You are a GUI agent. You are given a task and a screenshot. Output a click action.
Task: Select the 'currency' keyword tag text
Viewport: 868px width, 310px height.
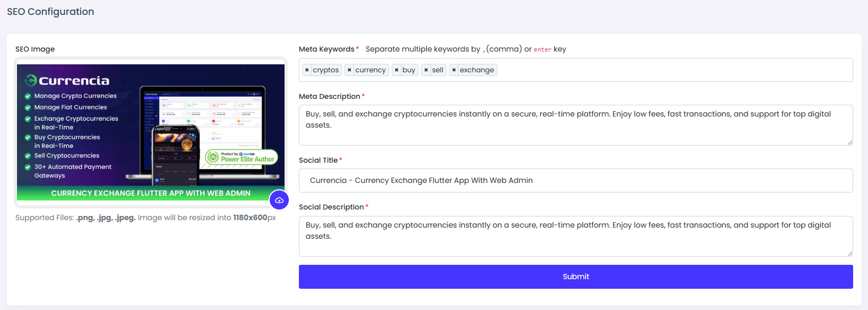pyautogui.click(x=371, y=70)
